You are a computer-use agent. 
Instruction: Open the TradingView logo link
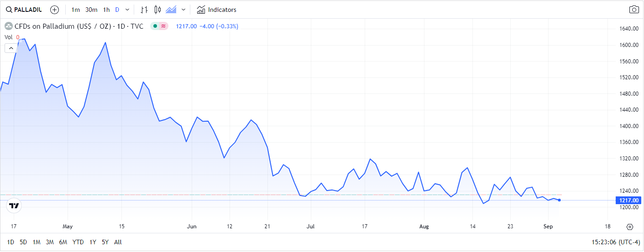(x=14, y=206)
